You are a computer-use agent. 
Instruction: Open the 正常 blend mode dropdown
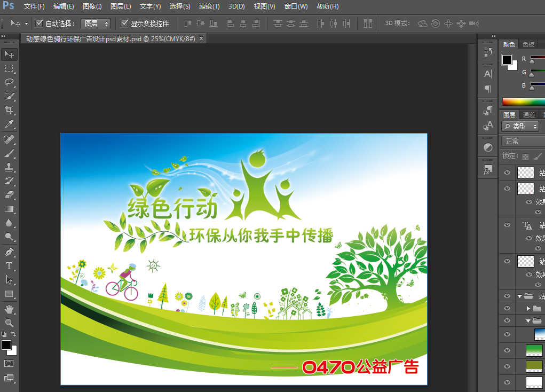pyautogui.click(x=523, y=141)
